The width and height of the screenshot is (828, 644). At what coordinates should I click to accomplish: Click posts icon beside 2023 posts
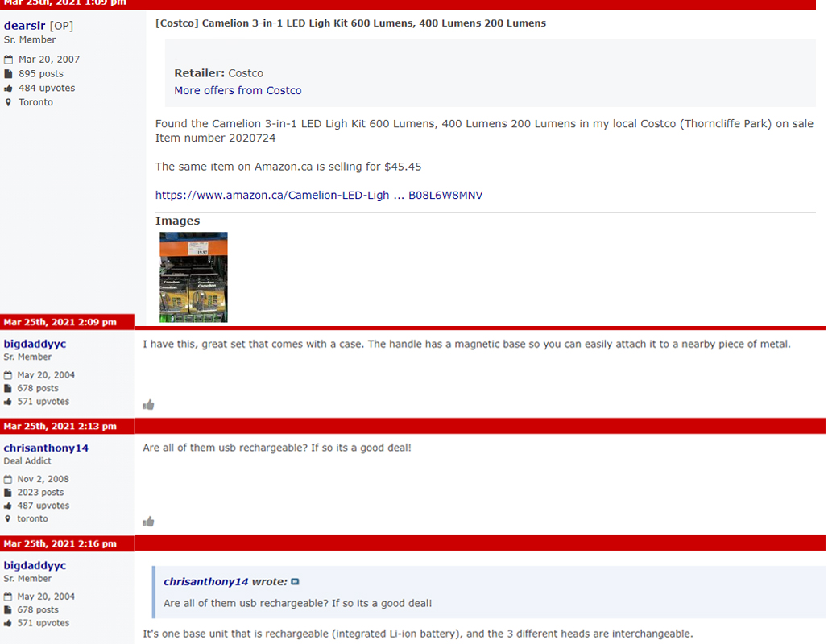[7, 493]
